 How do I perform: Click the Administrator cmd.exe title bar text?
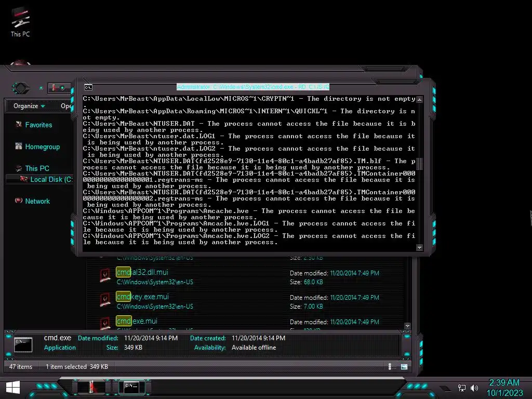click(x=253, y=87)
